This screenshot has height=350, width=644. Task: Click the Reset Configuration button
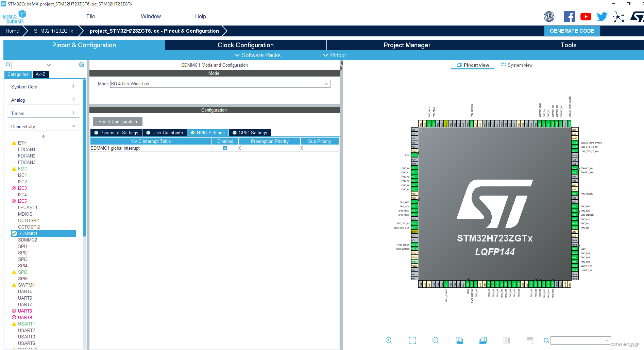coord(118,121)
